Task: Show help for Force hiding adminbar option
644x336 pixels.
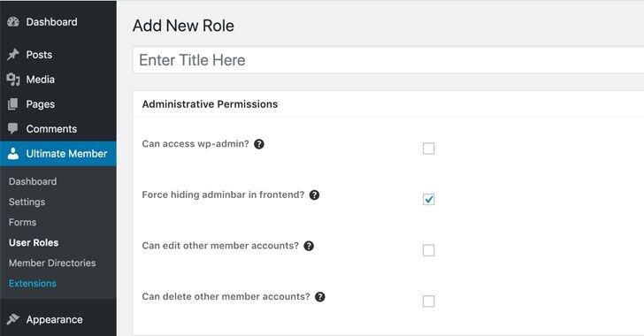Action: [314, 195]
